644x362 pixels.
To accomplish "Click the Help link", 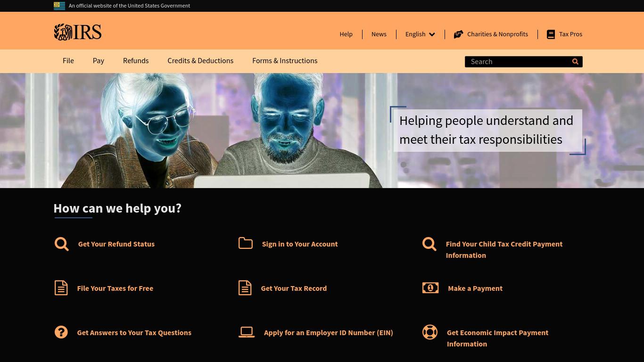I will coord(346,34).
